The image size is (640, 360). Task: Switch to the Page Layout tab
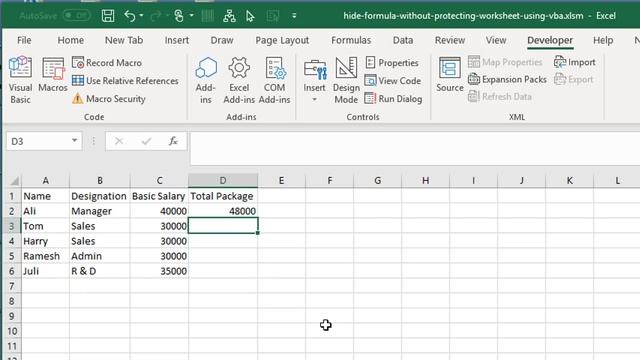(x=282, y=40)
